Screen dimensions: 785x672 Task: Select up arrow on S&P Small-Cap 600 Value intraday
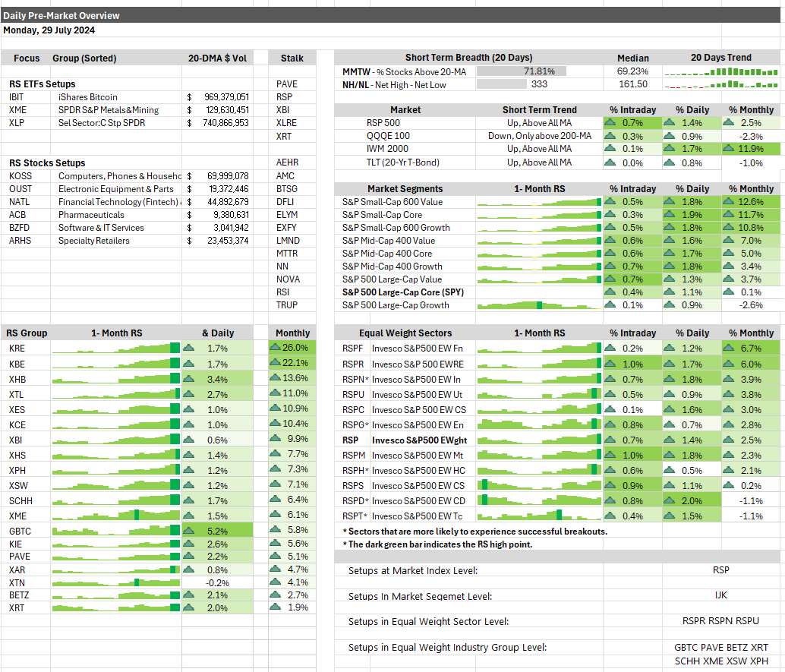point(610,202)
